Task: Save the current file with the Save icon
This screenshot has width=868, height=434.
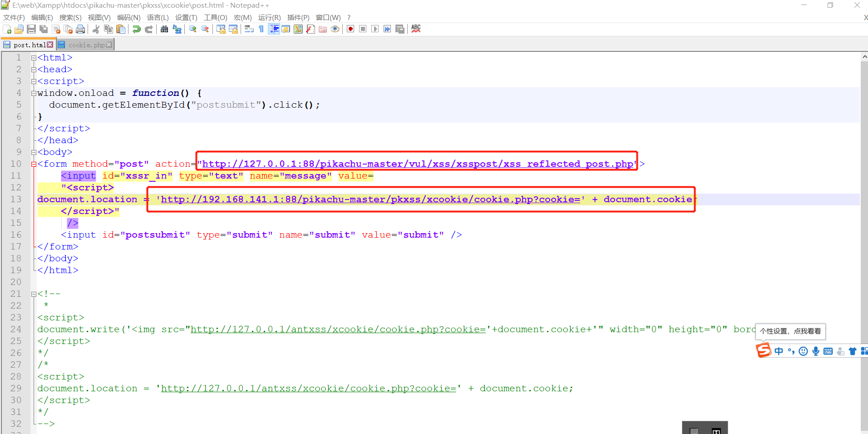Action: click(31, 29)
